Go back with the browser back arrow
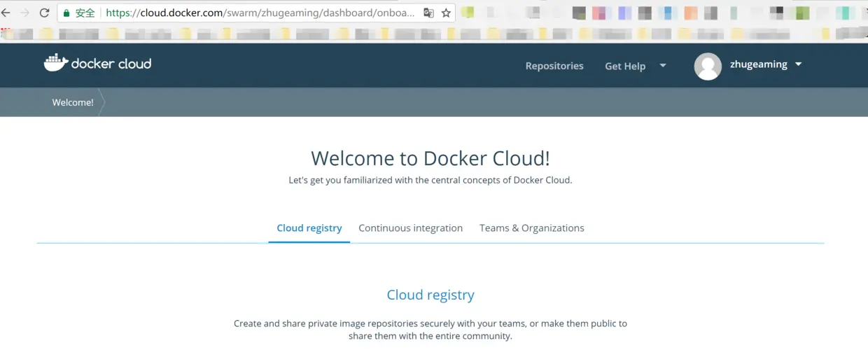 (x=6, y=13)
